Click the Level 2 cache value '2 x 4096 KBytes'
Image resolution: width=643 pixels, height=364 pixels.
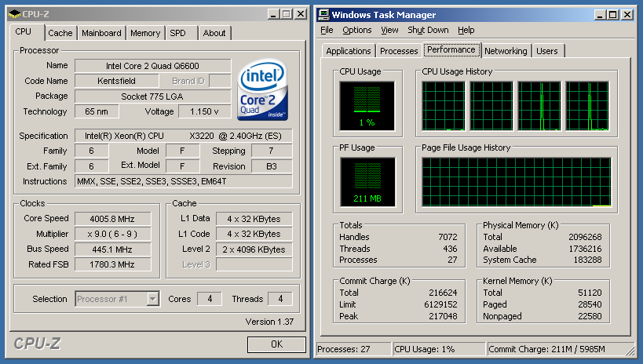(254, 249)
